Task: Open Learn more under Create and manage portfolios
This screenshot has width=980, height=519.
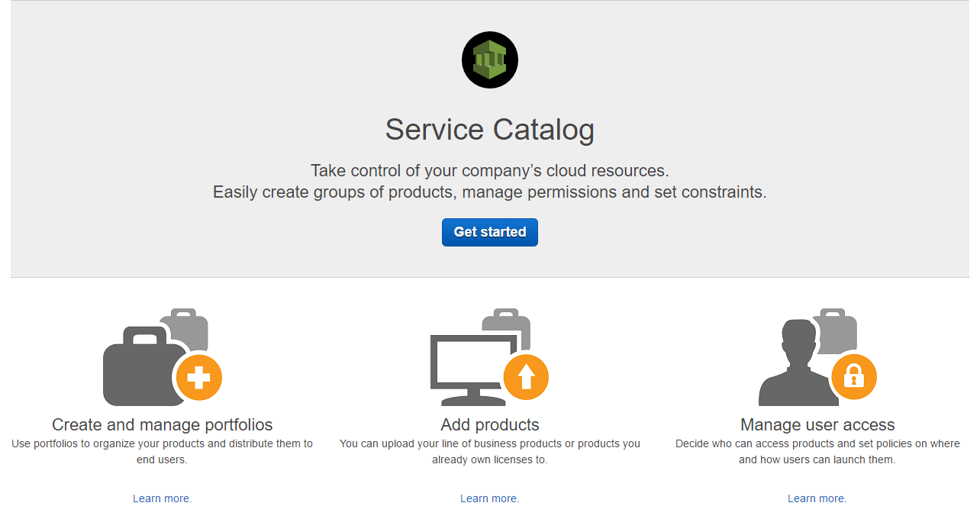Action: tap(162, 498)
